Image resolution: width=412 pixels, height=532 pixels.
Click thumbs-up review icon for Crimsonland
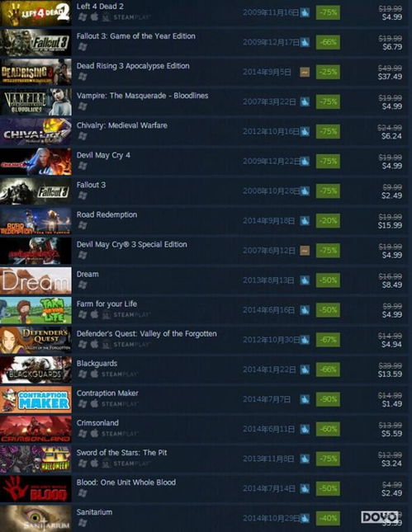pos(305,429)
